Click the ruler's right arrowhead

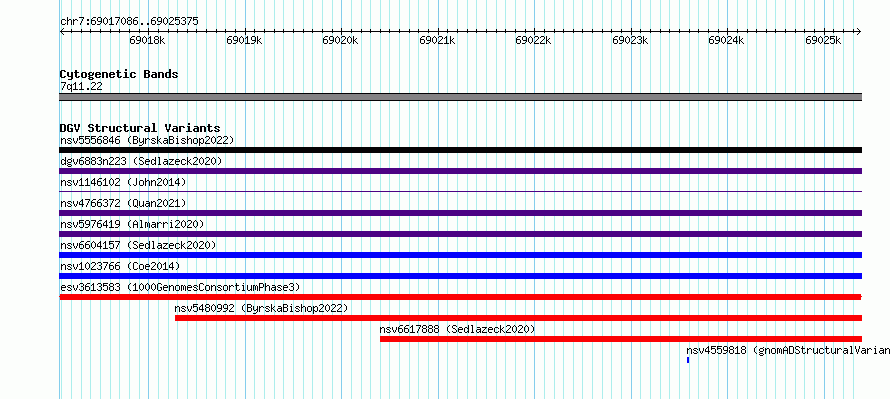pos(859,31)
